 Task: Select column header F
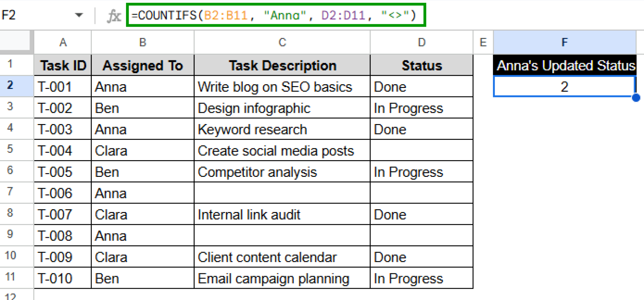[564, 42]
